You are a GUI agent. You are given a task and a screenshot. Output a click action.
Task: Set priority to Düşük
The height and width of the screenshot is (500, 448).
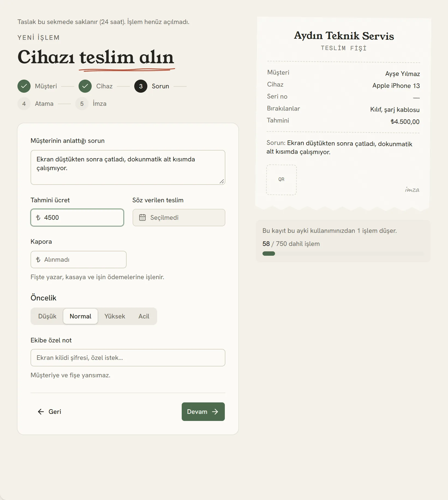pyautogui.click(x=47, y=316)
